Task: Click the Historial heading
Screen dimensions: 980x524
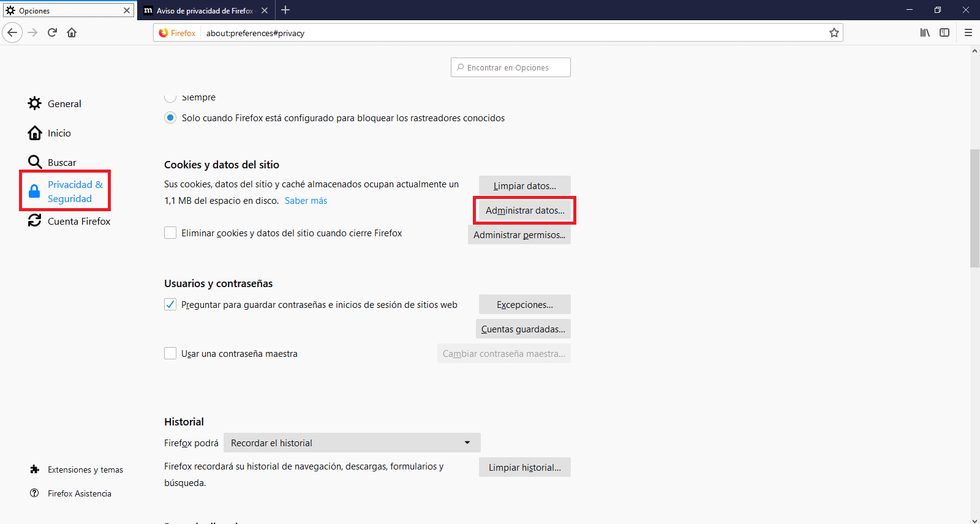Action: 184,422
